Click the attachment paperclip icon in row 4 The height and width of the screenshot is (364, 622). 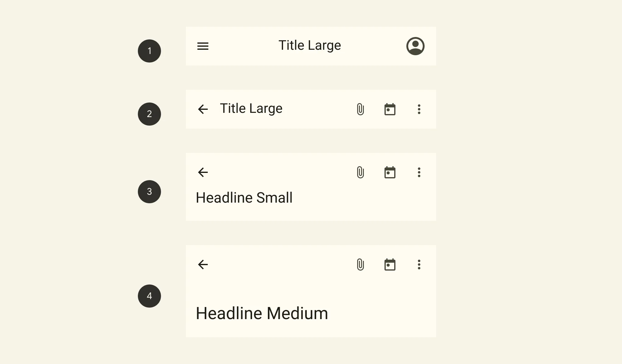click(360, 264)
